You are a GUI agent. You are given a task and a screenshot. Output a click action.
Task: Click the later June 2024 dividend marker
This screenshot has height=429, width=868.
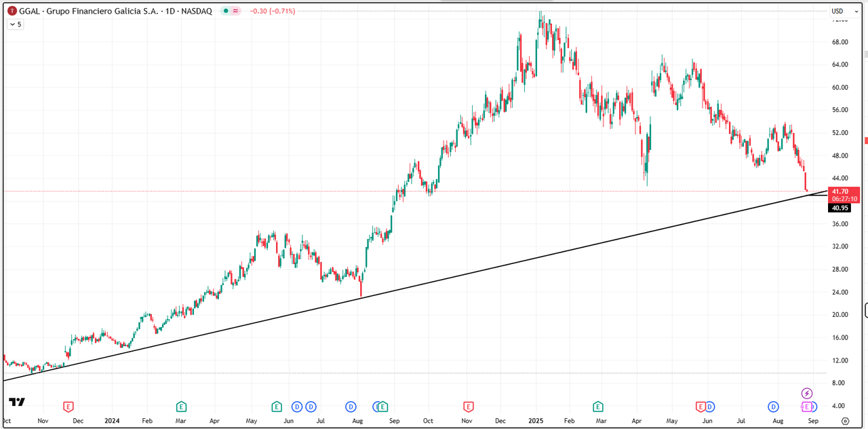coord(311,407)
